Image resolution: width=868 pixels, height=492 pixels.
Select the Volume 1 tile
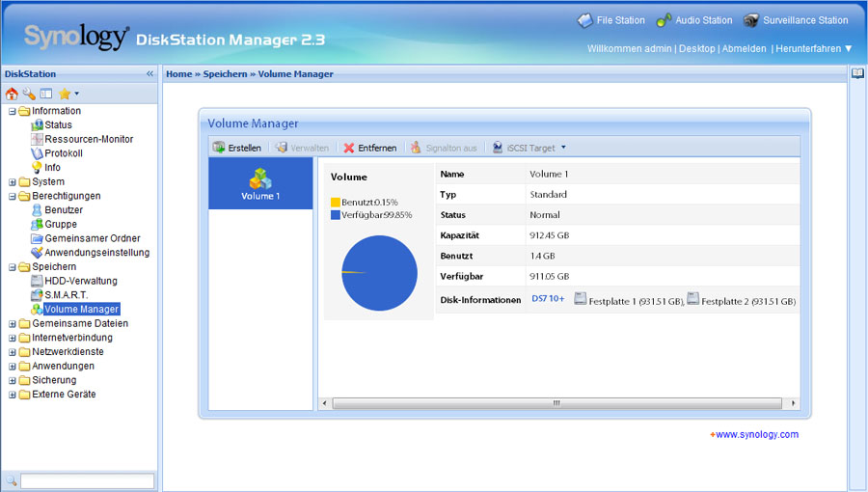(x=260, y=183)
